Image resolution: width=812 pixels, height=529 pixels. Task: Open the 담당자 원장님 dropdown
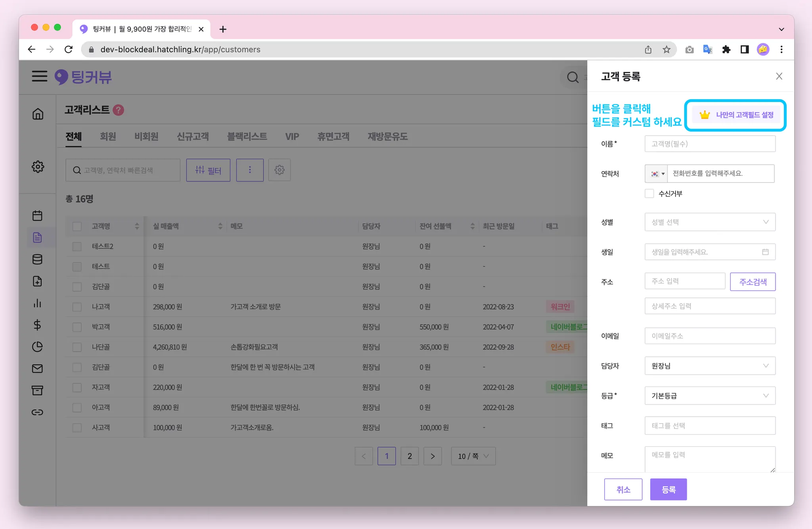(x=710, y=366)
